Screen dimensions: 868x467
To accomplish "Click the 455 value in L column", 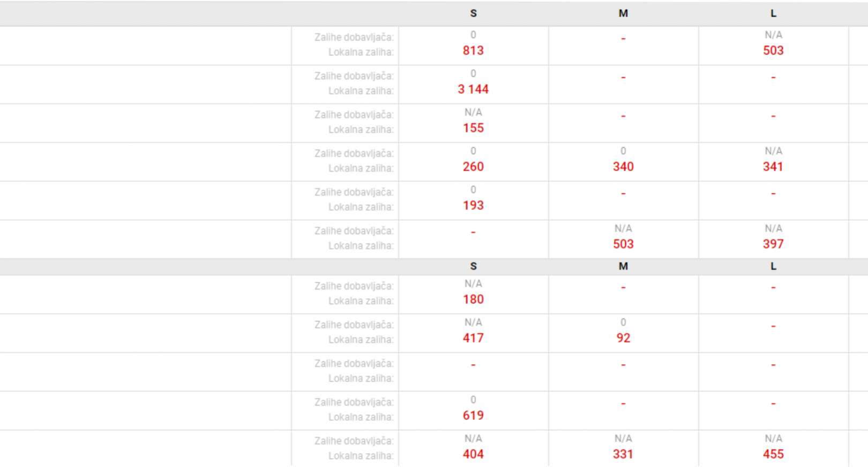I will 773,454.
